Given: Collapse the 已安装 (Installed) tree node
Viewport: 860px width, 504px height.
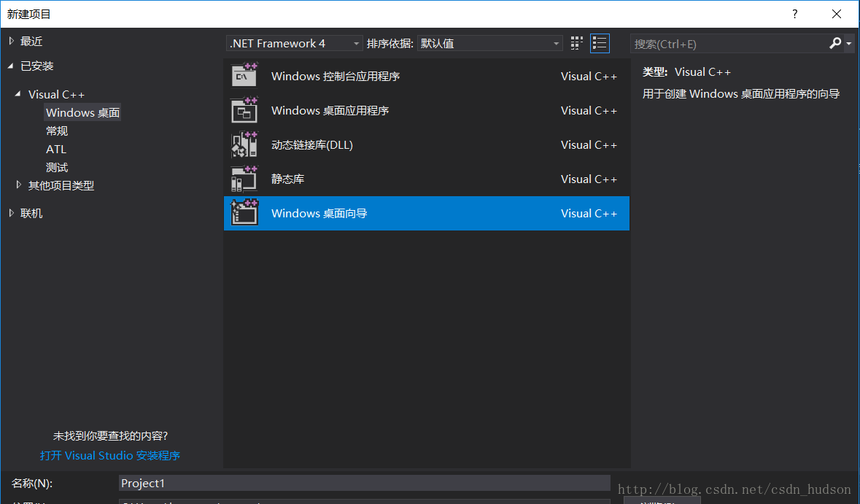Looking at the screenshot, I should (11, 66).
